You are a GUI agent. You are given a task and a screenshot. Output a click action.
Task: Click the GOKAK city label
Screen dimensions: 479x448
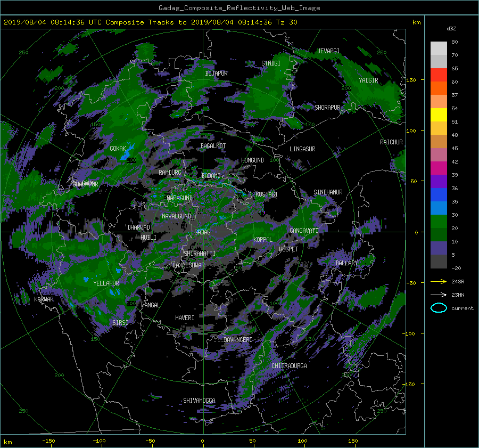(118, 149)
